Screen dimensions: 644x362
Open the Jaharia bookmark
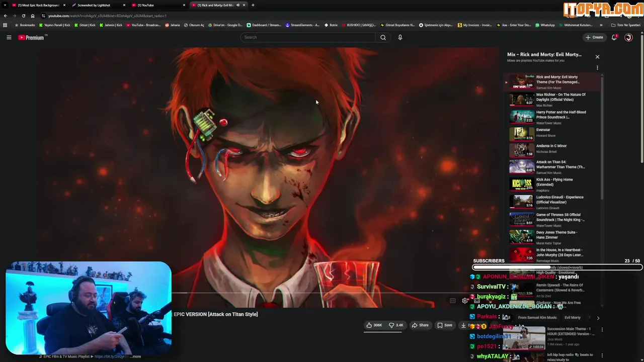[x=173, y=25]
